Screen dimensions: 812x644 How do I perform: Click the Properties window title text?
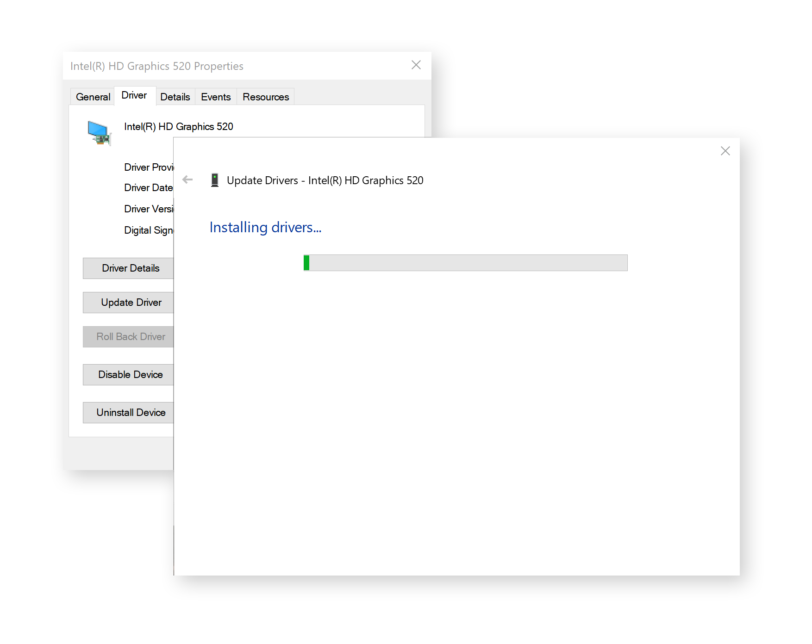[x=157, y=66]
